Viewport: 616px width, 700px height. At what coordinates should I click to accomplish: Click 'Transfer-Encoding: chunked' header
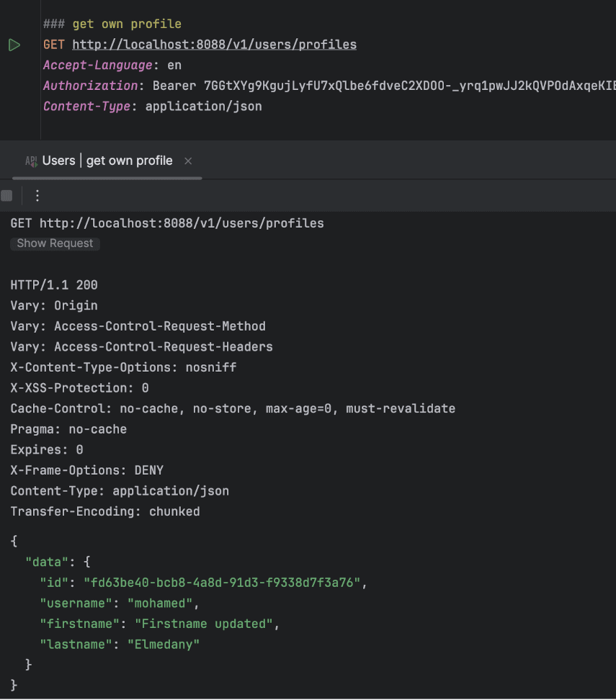(105, 511)
